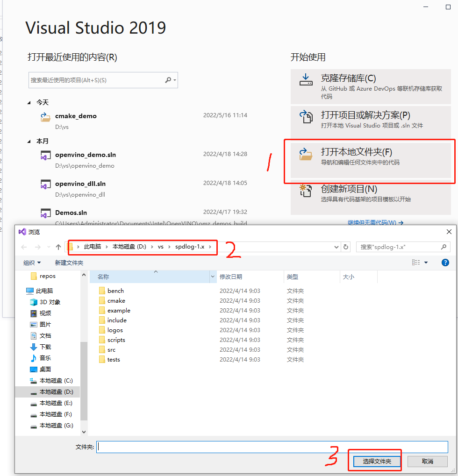Select the Documents (文档) sidebar item

[x=41, y=336]
